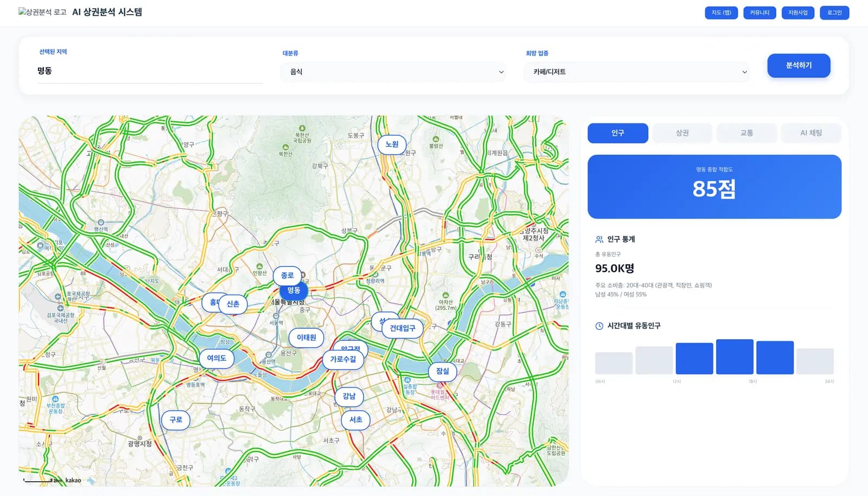Open the 희망 업종 dropdown showing 카페/디저트
Image resolution: width=868 pixels, height=496 pixels.
coord(636,72)
